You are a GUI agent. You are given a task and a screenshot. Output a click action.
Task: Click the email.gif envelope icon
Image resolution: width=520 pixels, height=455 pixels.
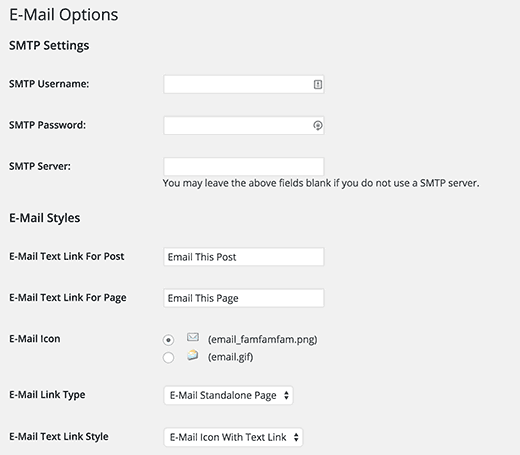click(x=193, y=355)
